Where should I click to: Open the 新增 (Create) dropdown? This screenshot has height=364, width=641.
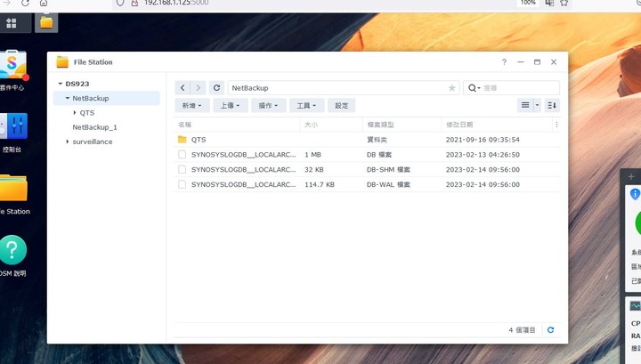pos(192,105)
